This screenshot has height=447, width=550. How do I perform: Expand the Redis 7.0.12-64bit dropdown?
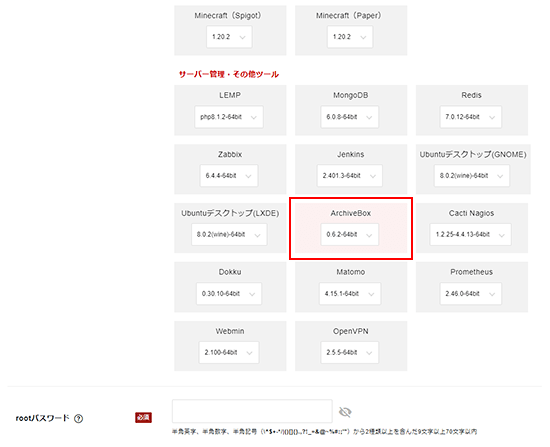471,117
